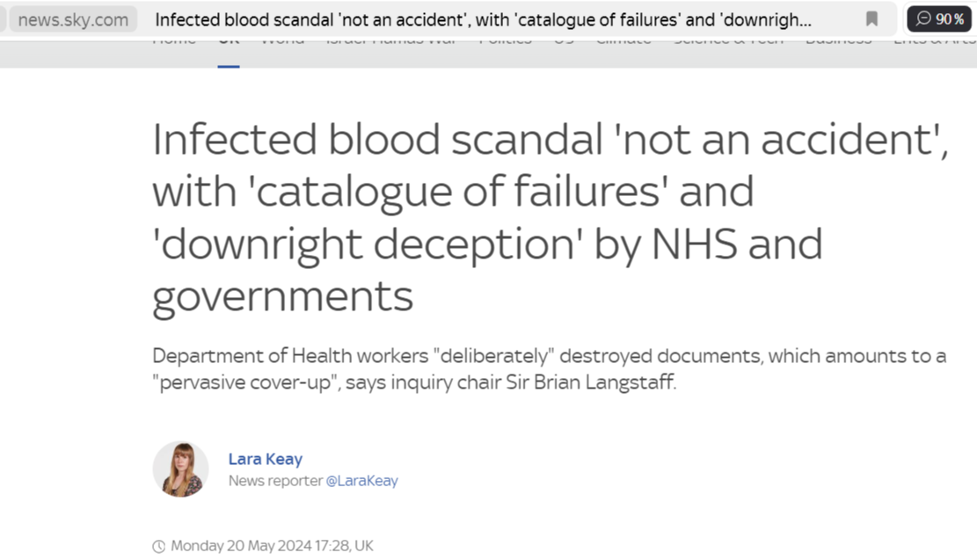Screen dimensions: 977x560
Task: Click the Sir Brian Langstaff summary paragraph
Action: [x=549, y=368]
